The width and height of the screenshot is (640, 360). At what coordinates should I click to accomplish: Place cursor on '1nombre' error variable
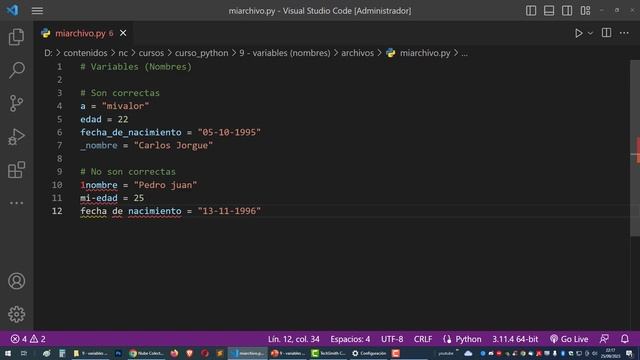[x=99, y=185]
